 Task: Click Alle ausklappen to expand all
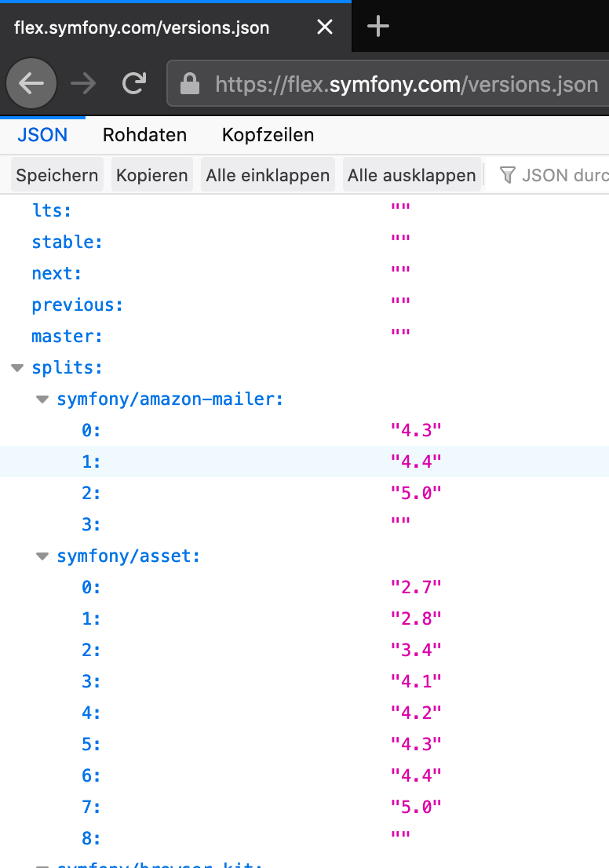pyautogui.click(x=411, y=175)
